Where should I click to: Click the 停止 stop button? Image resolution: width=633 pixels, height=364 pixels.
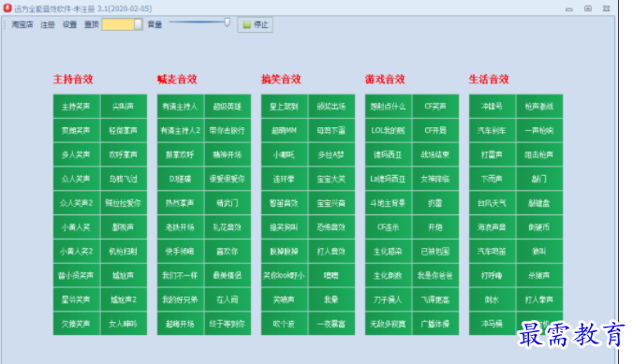click(256, 24)
